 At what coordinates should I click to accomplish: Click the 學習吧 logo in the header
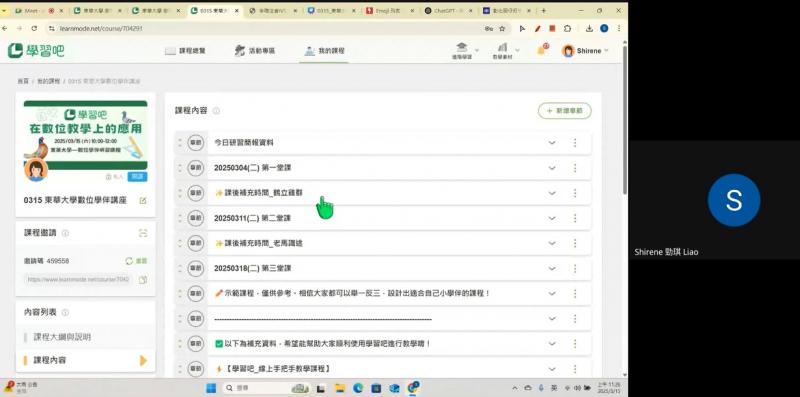pos(36,51)
